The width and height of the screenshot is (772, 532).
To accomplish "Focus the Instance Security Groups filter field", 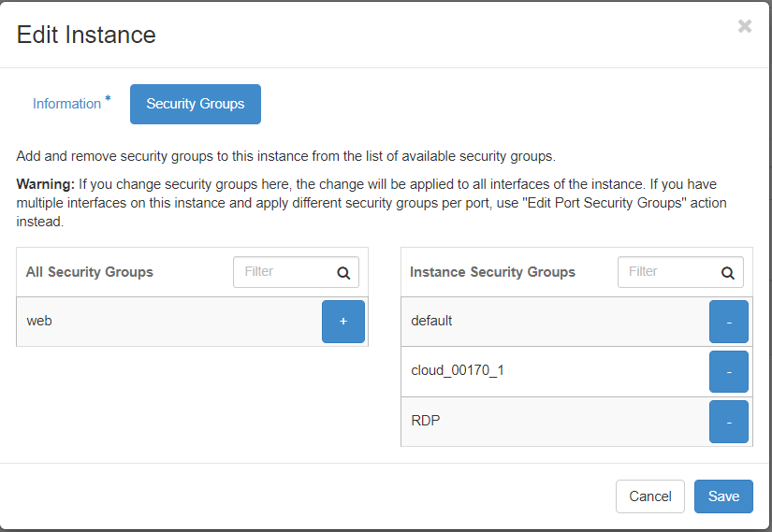I will pos(680,272).
